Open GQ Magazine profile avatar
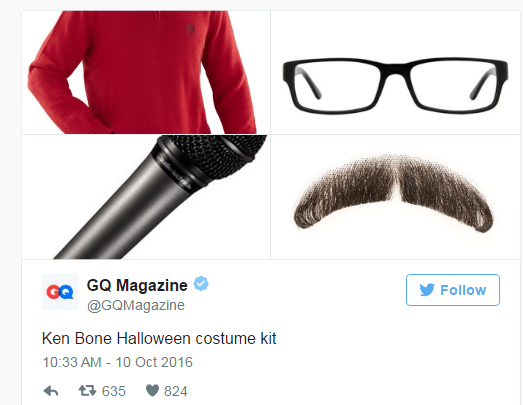The width and height of the screenshot is (523, 405). (x=60, y=292)
